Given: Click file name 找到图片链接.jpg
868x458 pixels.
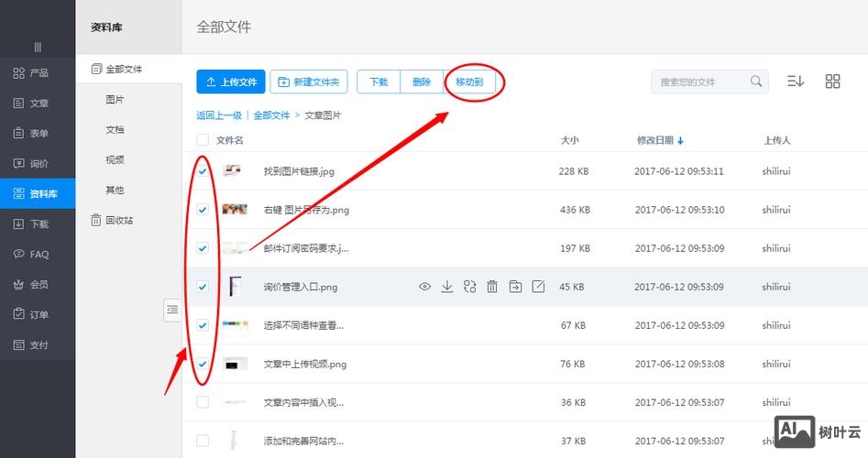Looking at the screenshot, I should 299,171.
